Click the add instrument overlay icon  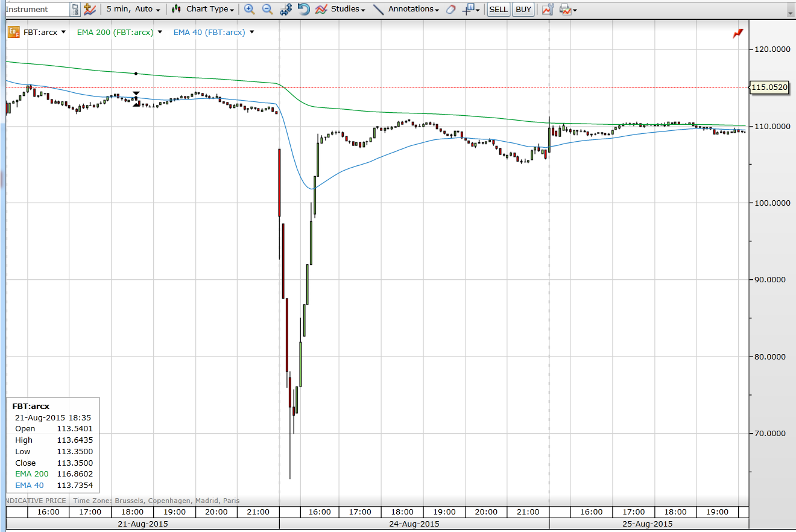(90, 9)
